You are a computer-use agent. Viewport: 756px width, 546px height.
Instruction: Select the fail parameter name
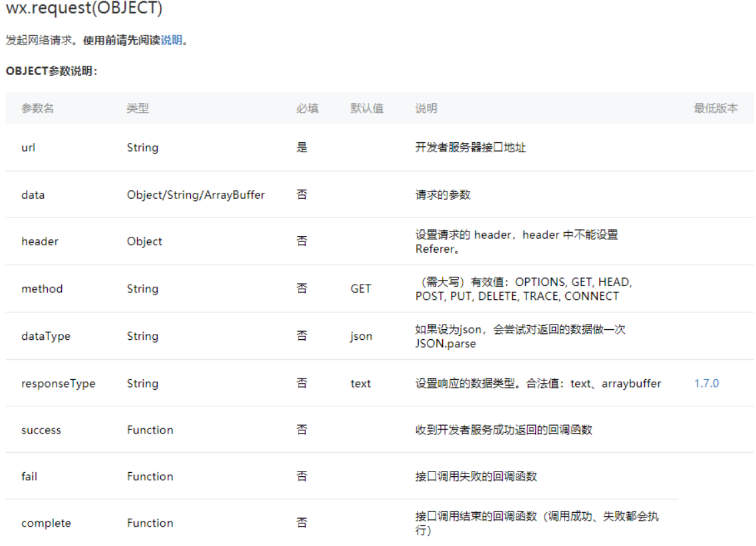[x=29, y=477]
